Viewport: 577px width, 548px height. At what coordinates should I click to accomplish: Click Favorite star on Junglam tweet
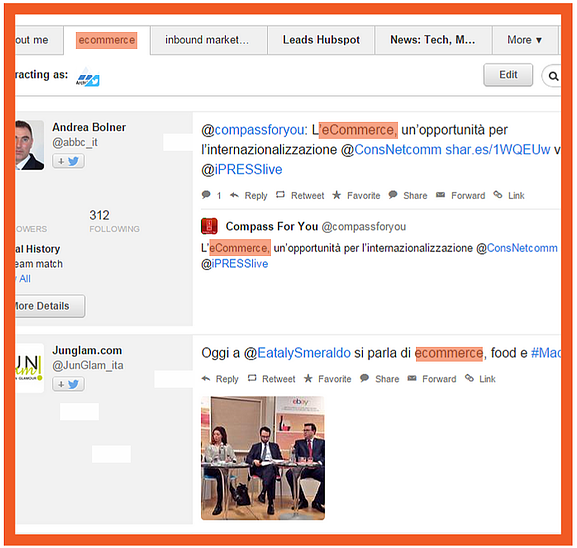click(x=308, y=378)
